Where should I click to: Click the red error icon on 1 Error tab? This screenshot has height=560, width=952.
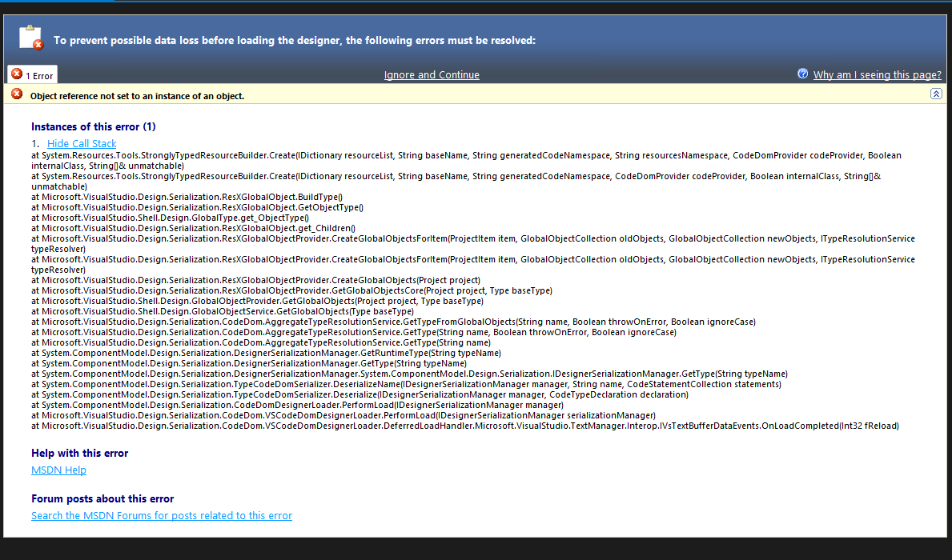tap(17, 74)
